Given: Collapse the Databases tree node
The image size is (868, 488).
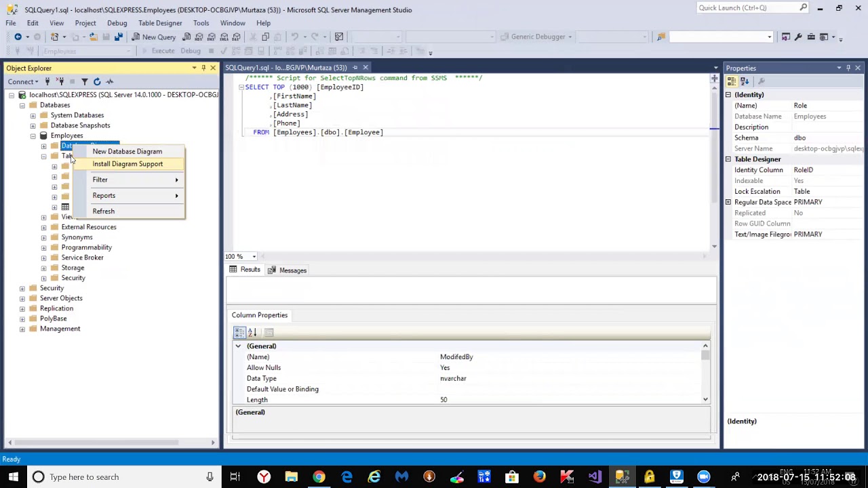Looking at the screenshot, I should 22,105.
